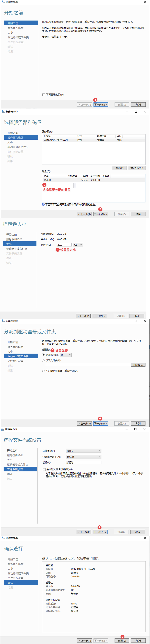
Task: Select 不分配到驱动器号或文件夹(D) radio button
Action: click(43, 371)
